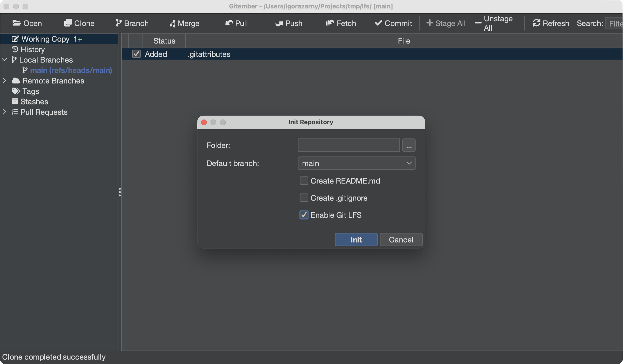Screen dimensions: 623x364
Task: Click the Folder path input field
Action: 349,145
